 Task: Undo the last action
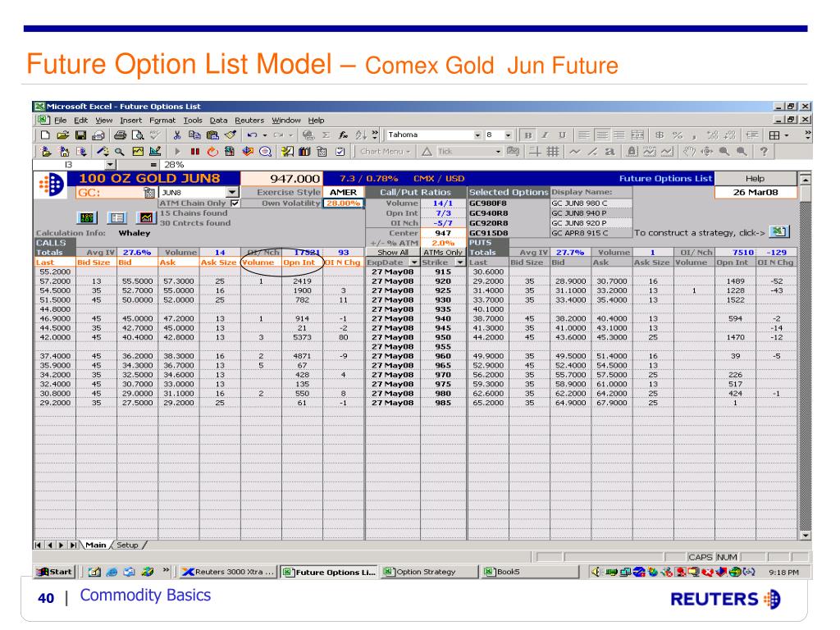click(253, 135)
